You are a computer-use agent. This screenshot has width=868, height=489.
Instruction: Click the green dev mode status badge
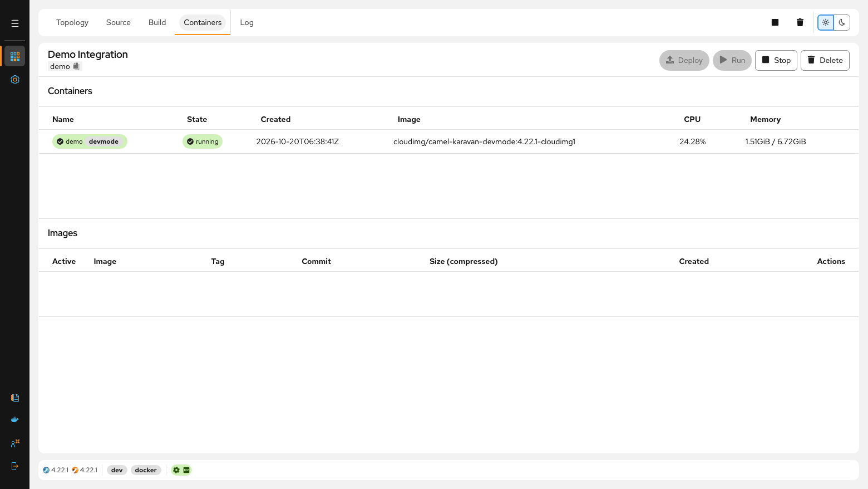(181, 470)
